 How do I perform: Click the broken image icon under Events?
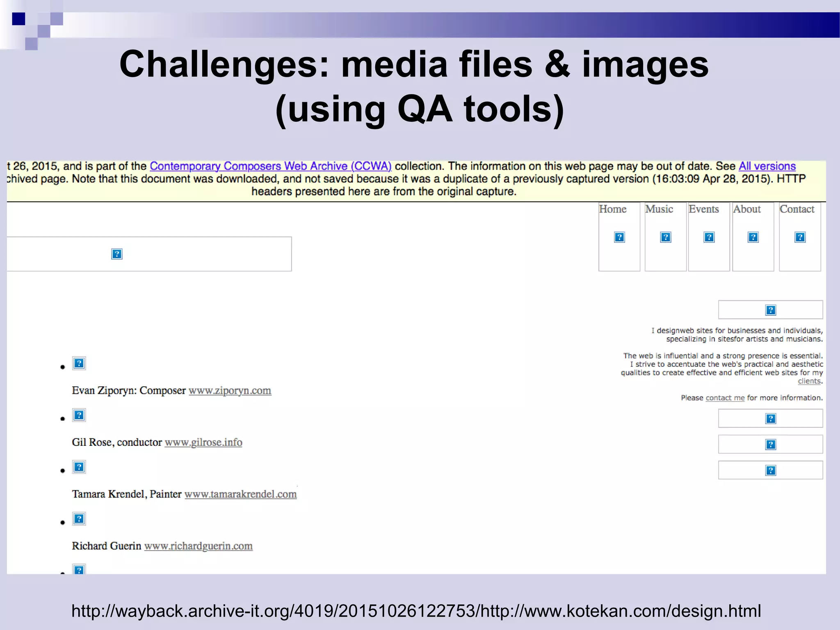tap(709, 237)
